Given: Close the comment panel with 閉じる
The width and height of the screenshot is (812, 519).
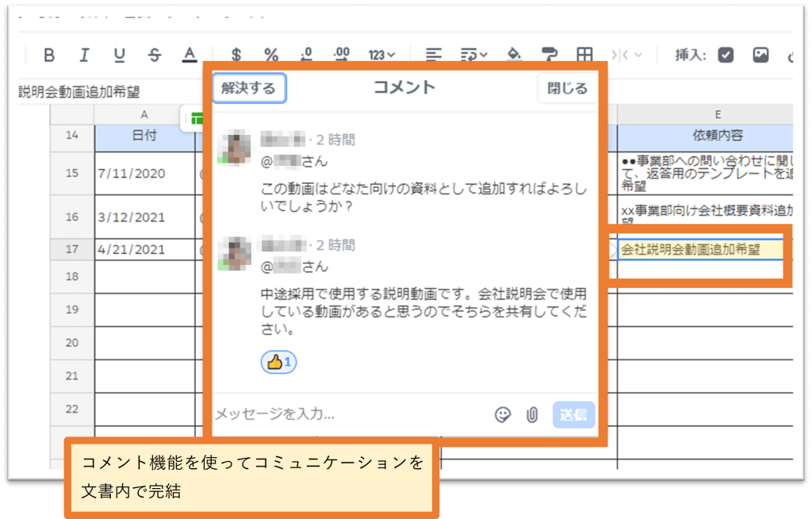Looking at the screenshot, I should [568, 88].
